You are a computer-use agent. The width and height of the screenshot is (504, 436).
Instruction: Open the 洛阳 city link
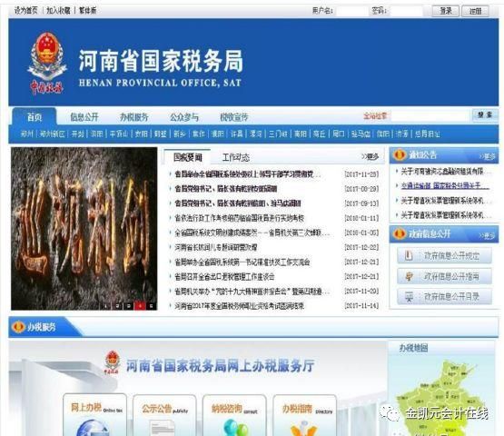pyautogui.click(x=97, y=134)
